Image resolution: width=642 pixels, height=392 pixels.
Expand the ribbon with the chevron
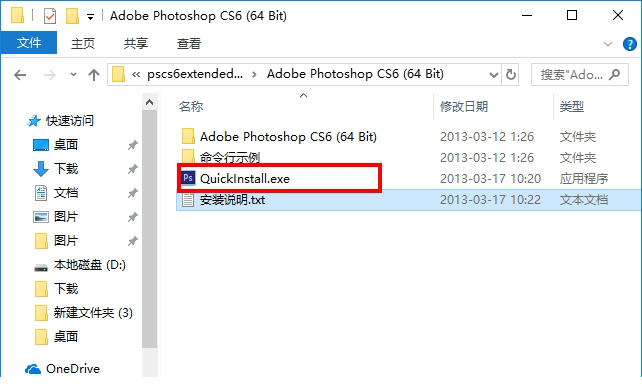tap(608, 44)
